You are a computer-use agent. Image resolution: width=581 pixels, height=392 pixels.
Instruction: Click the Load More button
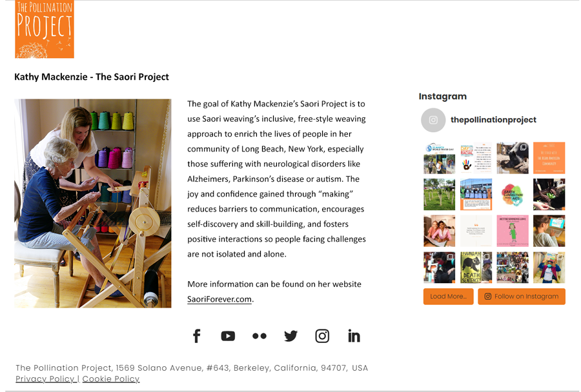pyautogui.click(x=449, y=297)
